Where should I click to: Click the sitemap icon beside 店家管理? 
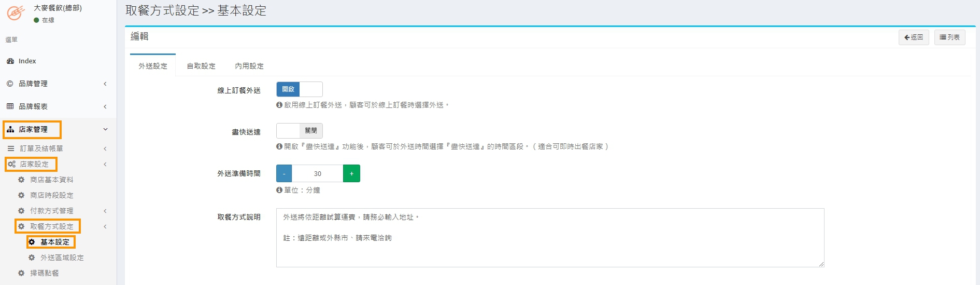coord(10,129)
